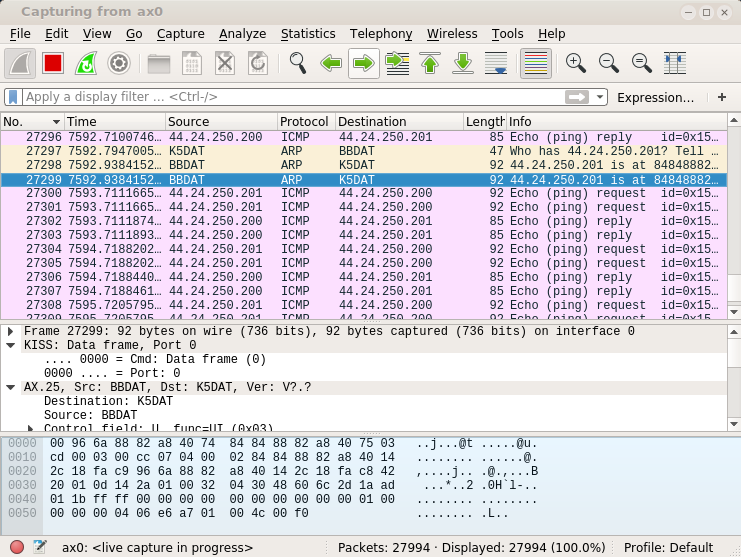Click the packet list scrollbar down arrow
741x557 pixels.
point(734,312)
